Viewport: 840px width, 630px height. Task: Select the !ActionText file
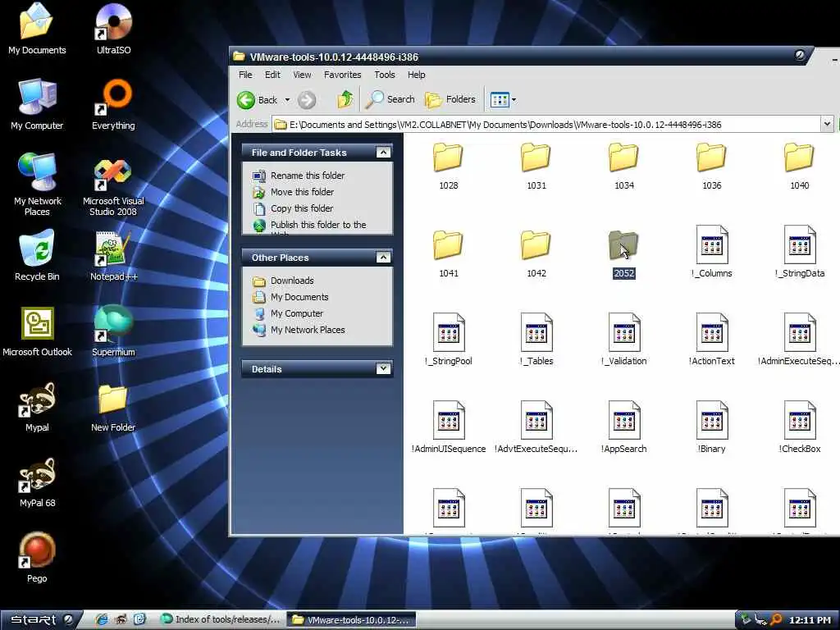[x=711, y=339]
